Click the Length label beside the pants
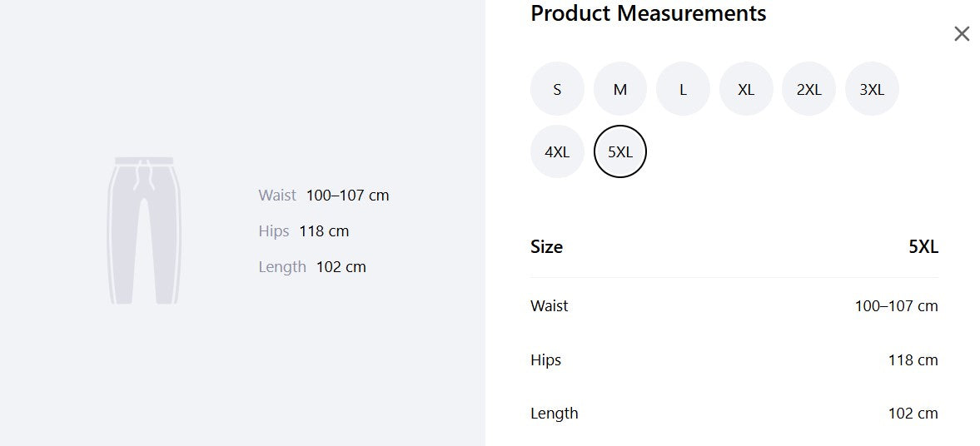Image resolution: width=980 pixels, height=446 pixels. tap(282, 267)
